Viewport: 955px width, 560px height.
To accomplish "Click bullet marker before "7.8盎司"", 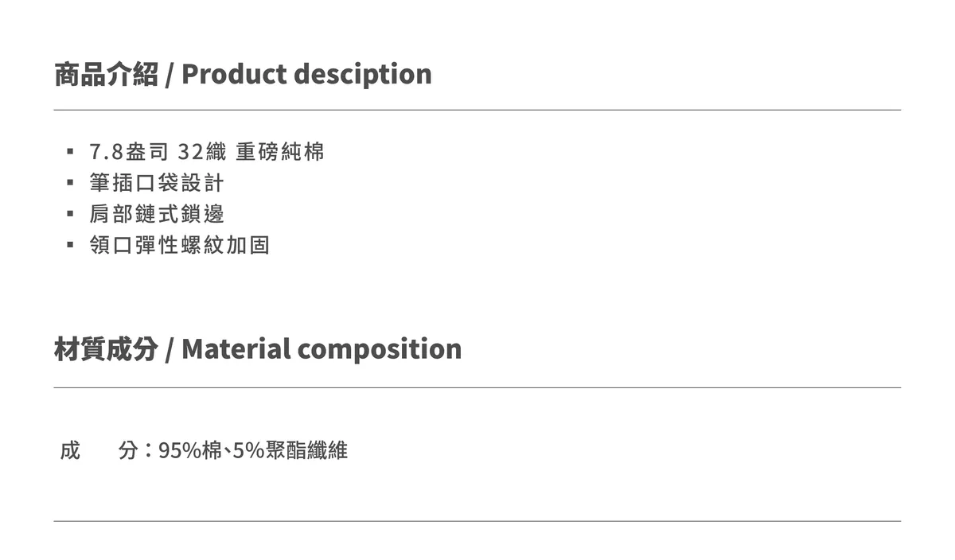I will 70,152.
